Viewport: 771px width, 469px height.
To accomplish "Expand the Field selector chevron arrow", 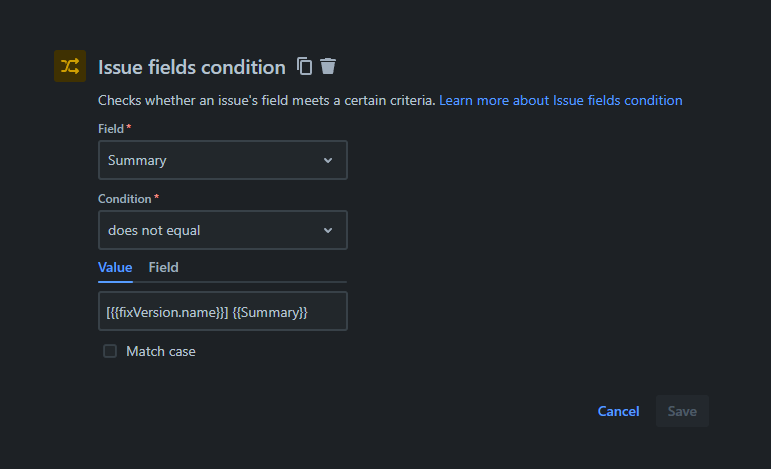I will (328, 160).
